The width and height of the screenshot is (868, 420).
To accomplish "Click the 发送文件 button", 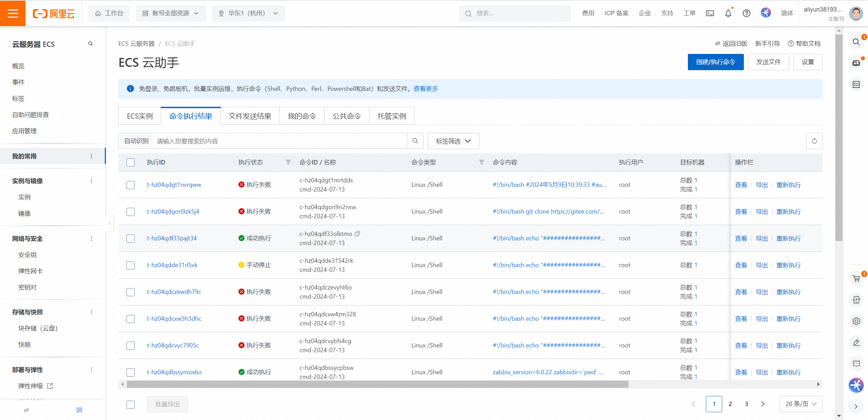I will (768, 62).
